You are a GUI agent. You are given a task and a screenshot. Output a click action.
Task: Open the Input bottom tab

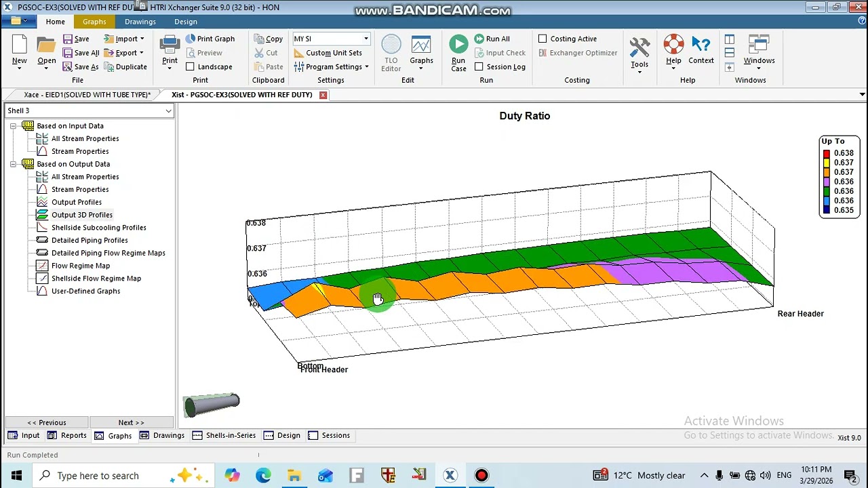click(24, 436)
